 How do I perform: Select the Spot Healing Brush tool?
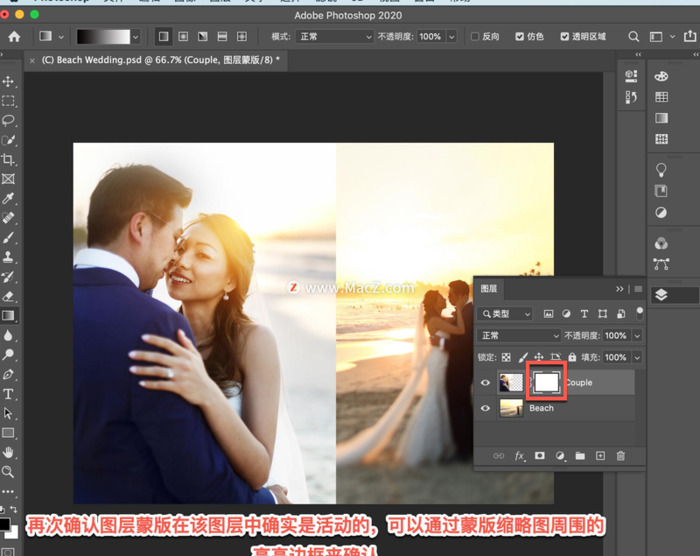[8, 218]
